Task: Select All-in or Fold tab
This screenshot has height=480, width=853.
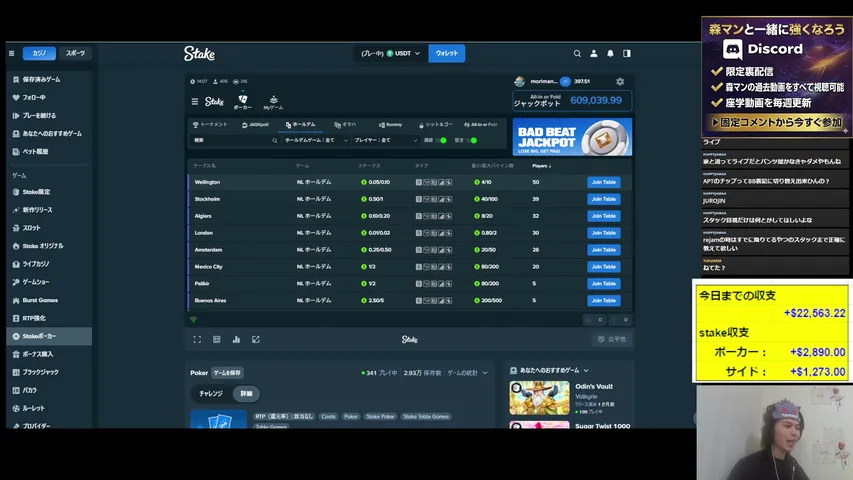Action: [481, 125]
